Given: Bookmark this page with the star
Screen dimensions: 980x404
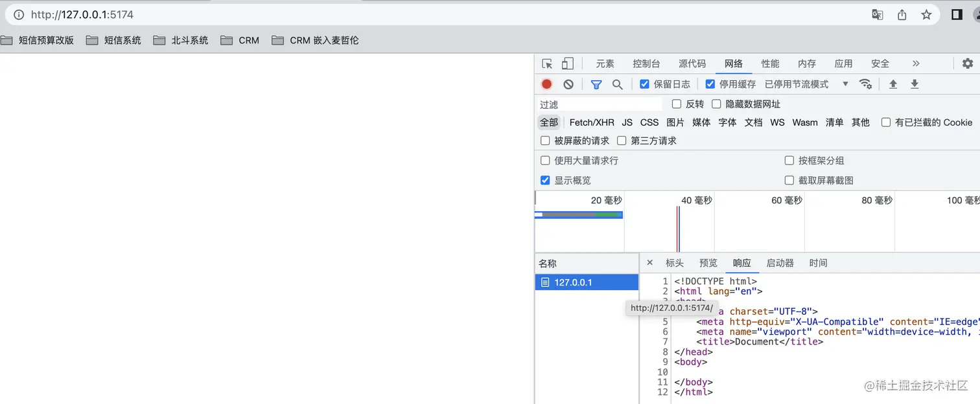Looking at the screenshot, I should tap(926, 14).
